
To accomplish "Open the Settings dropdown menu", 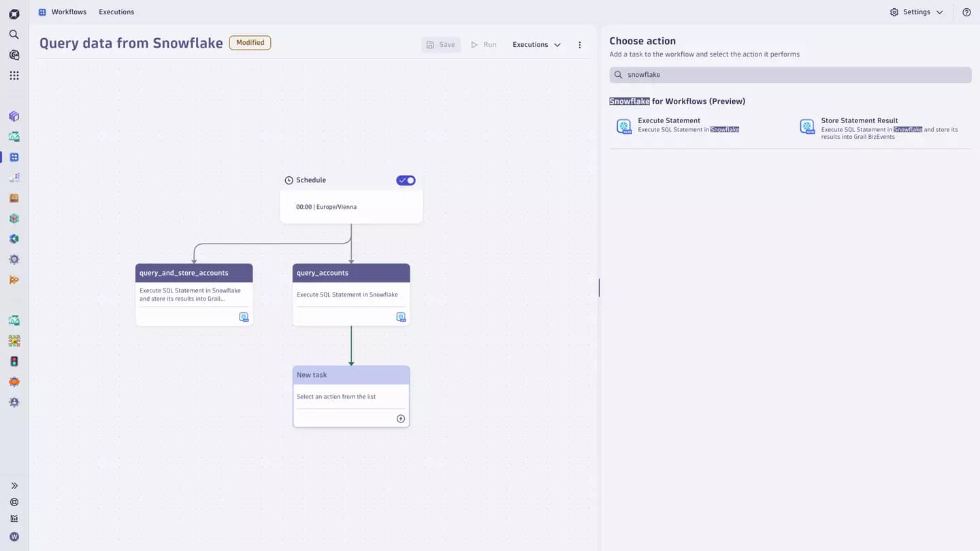I will pos(916,12).
